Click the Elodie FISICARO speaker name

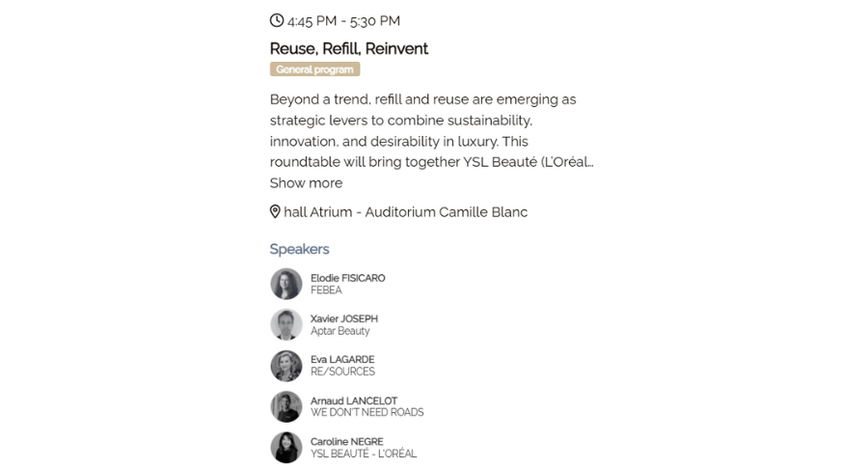coord(347,278)
